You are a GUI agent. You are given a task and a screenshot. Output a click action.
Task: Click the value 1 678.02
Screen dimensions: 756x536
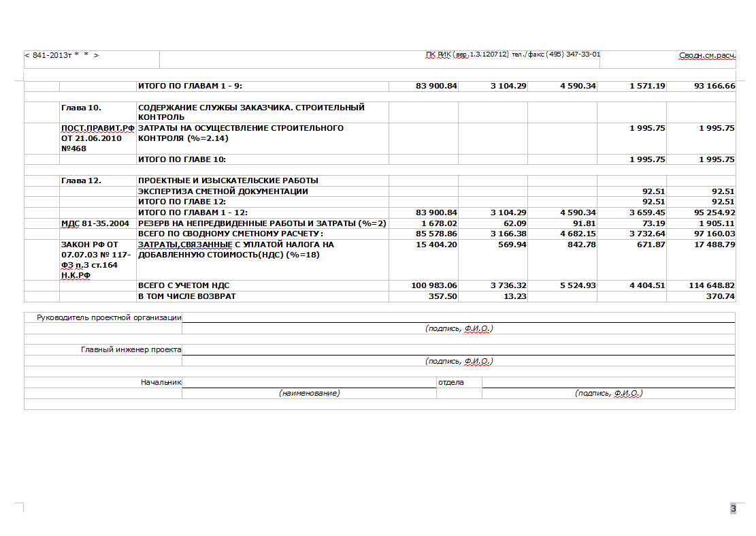(x=439, y=223)
